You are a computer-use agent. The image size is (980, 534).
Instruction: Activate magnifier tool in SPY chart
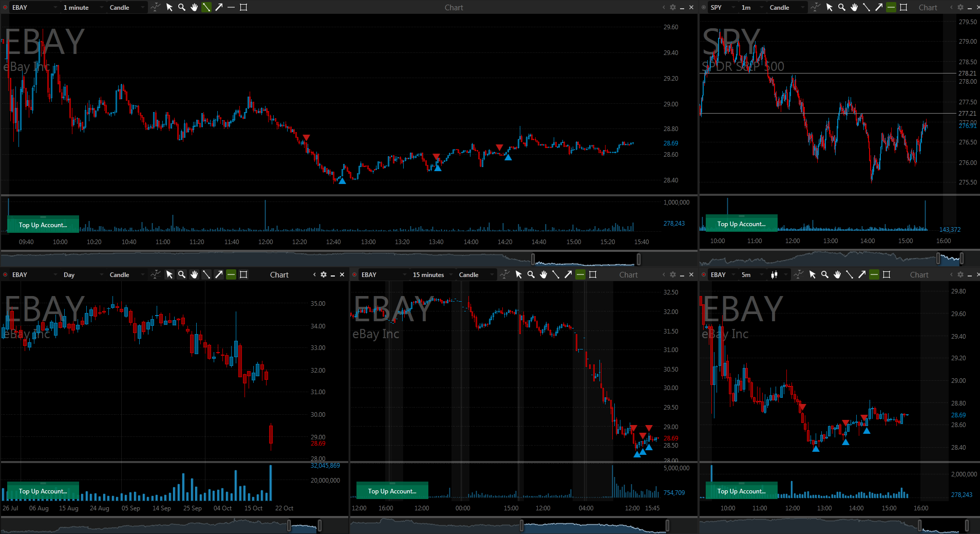point(841,7)
